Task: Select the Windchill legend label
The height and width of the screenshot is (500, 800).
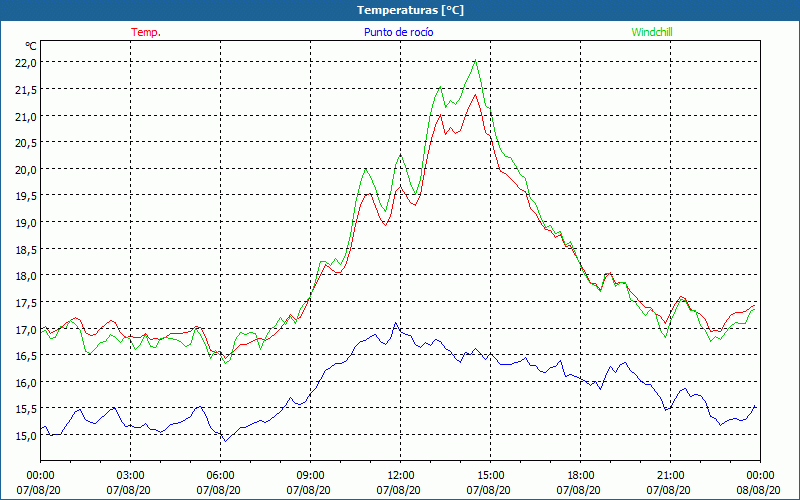Action: point(653,32)
